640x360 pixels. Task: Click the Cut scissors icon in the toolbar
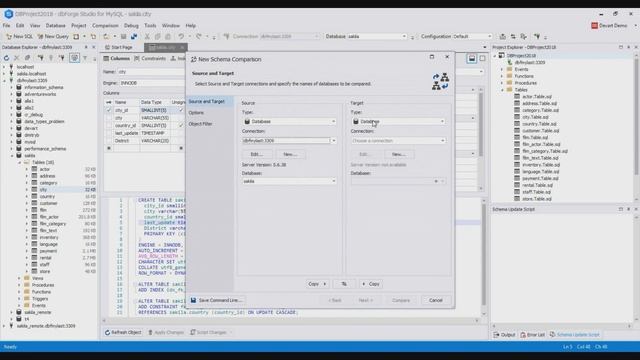[147, 36]
